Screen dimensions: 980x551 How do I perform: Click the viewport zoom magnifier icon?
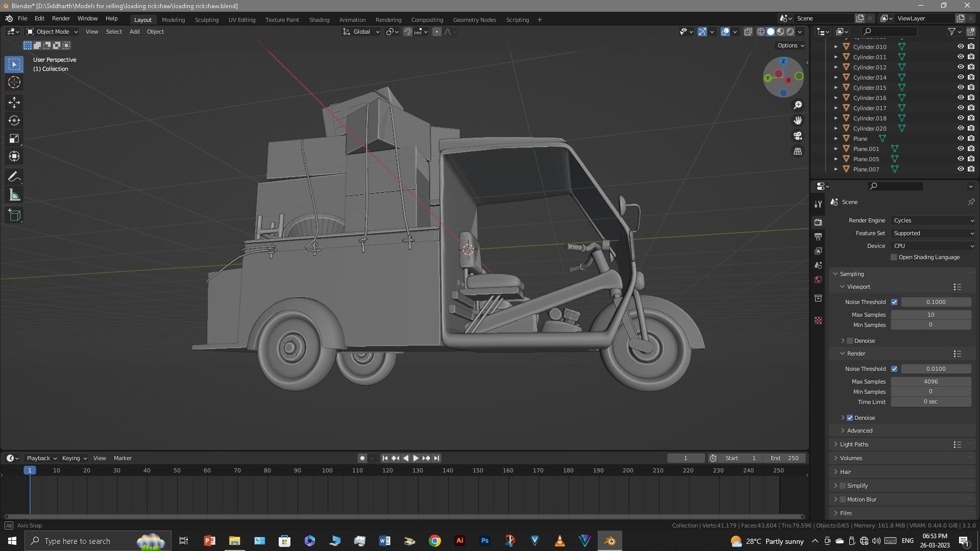798,105
